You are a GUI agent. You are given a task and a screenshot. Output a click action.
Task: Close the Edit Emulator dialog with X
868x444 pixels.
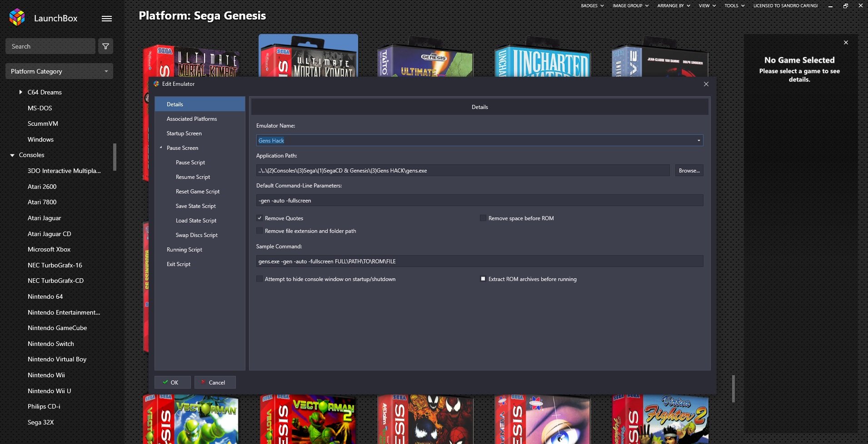pos(706,84)
